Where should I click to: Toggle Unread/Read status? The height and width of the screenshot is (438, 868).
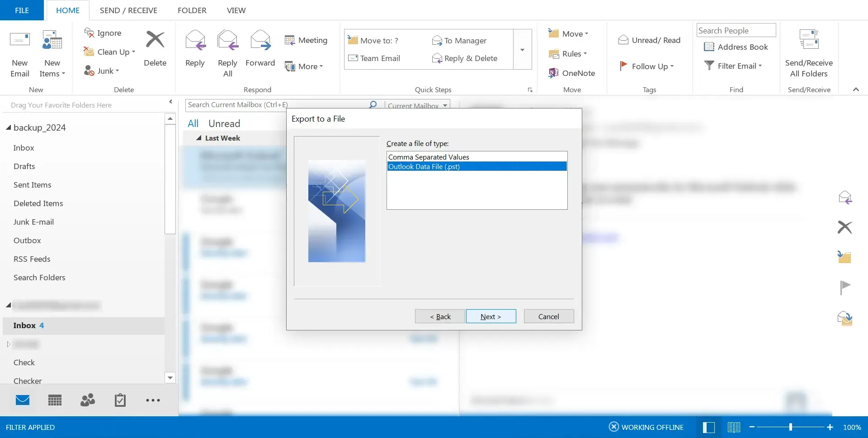point(649,40)
